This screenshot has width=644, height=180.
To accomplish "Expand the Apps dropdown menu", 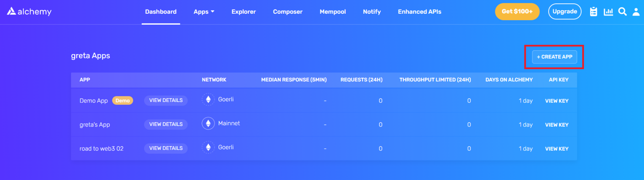I will point(204,12).
